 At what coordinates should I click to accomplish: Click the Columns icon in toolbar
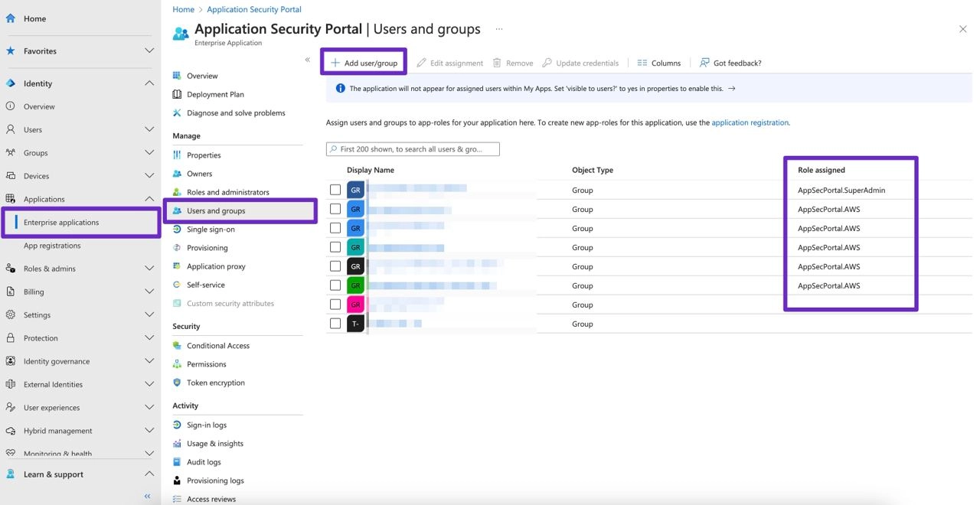pyautogui.click(x=642, y=63)
